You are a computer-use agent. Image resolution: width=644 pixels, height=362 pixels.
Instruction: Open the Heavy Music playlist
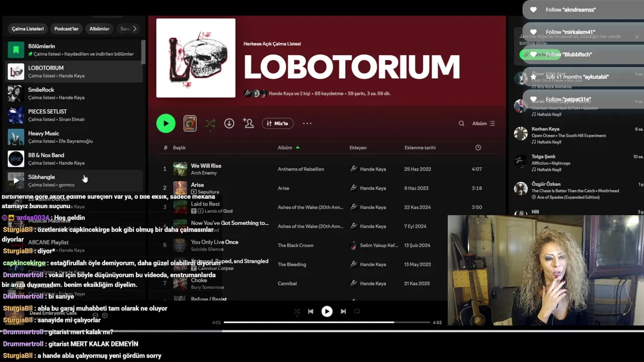(74, 137)
